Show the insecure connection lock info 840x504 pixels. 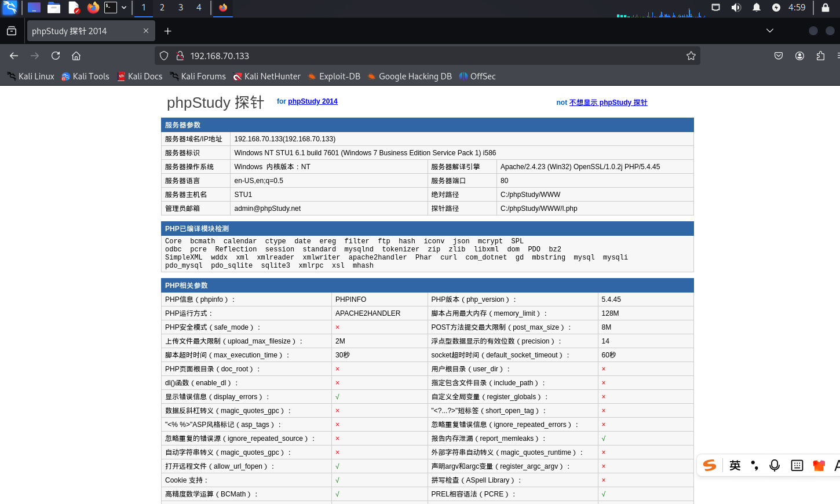[180, 56]
